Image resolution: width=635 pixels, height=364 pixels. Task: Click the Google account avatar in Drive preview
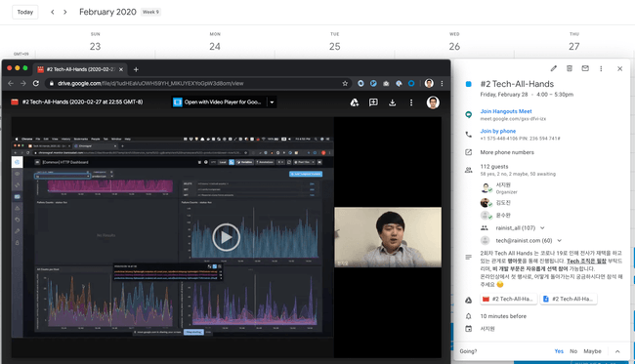[433, 102]
